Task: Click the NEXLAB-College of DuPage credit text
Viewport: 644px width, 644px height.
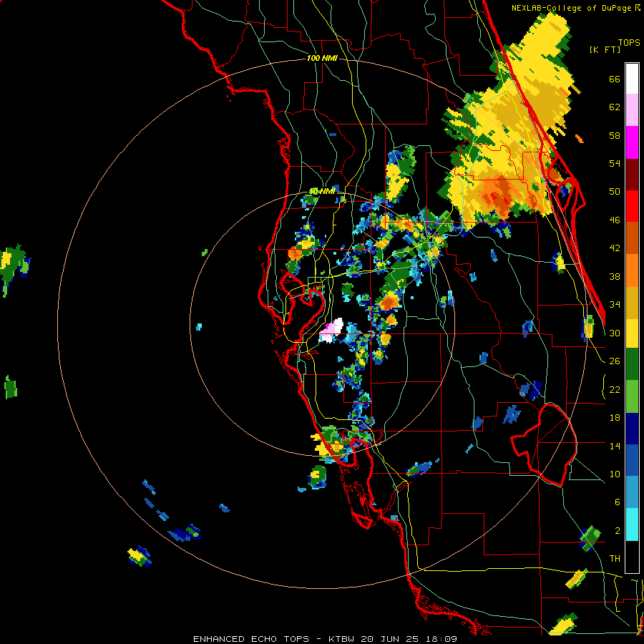Action: click(x=575, y=8)
